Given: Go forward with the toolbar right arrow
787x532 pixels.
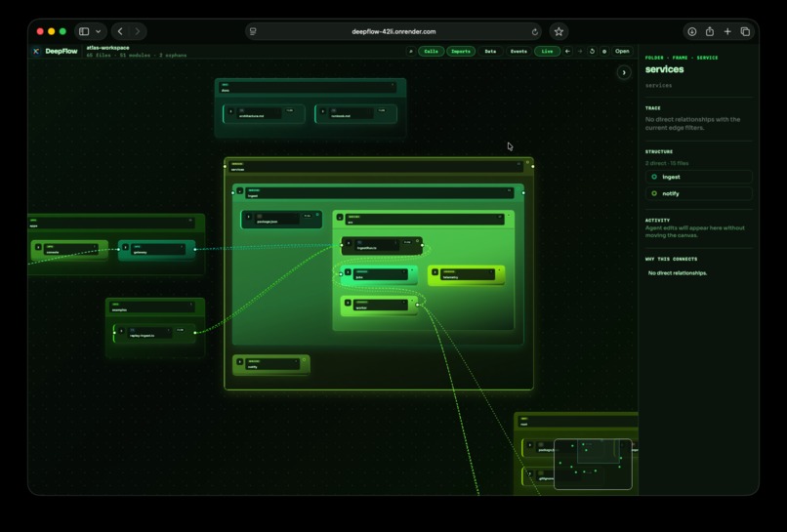Looking at the screenshot, I should pyautogui.click(x=580, y=51).
